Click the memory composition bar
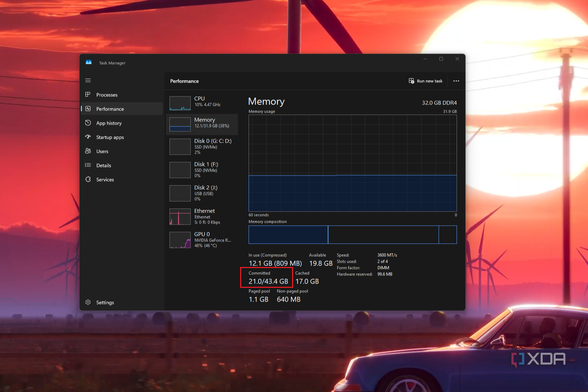 (352, 234)
